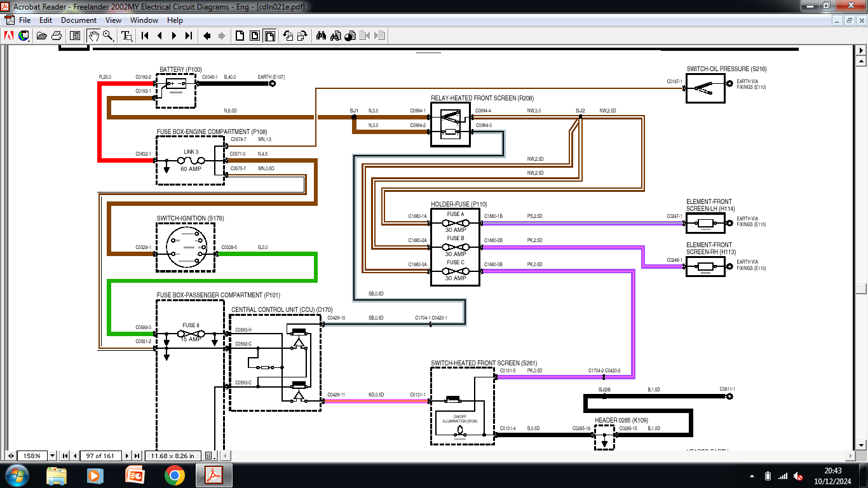
Task: Click the SWITCH-OIL PRESSURE (S216) label
Action: (x=727, y=69)
